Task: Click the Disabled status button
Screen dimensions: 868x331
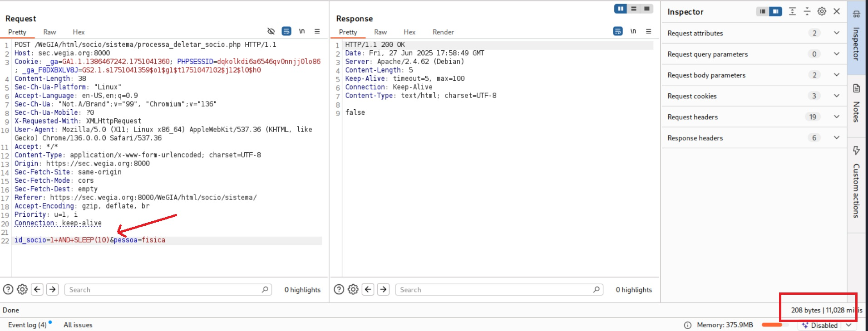Action: click(820, 325)
